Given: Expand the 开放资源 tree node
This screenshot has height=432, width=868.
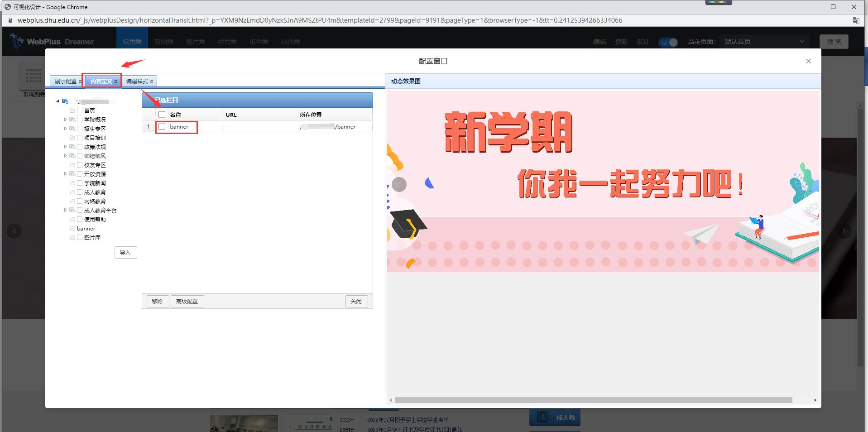Looking at the screenshot, I should (65, 174).
